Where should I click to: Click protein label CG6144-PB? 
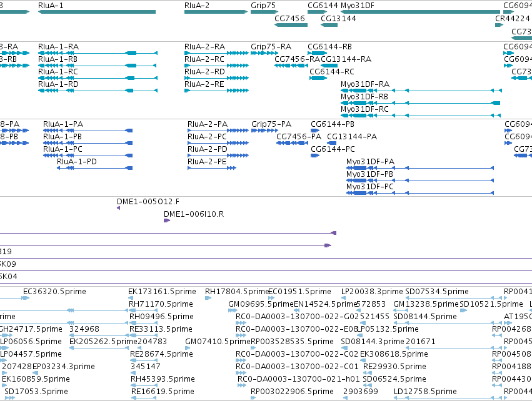coord(333,124)
